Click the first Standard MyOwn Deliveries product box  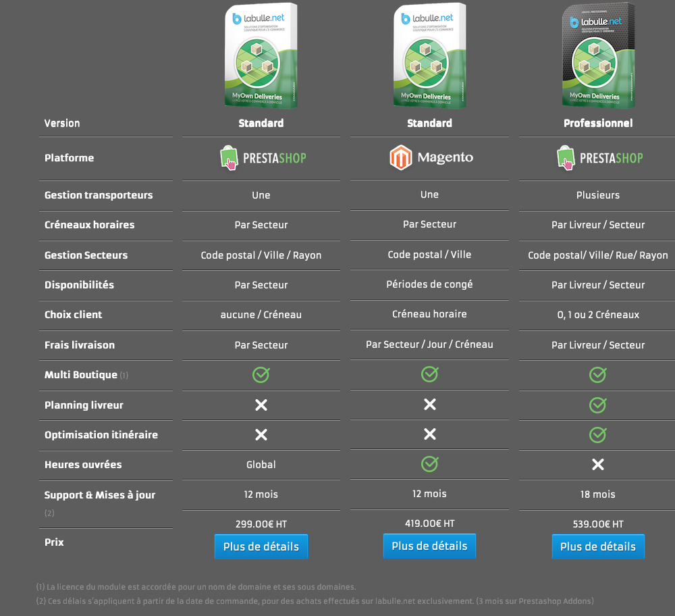[x=261, y=55]
